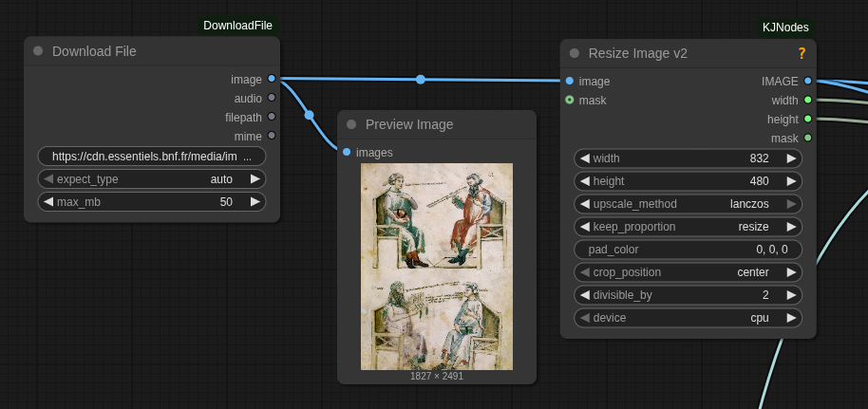Open the crop_position center dropdown

click(x=753, y=272)
